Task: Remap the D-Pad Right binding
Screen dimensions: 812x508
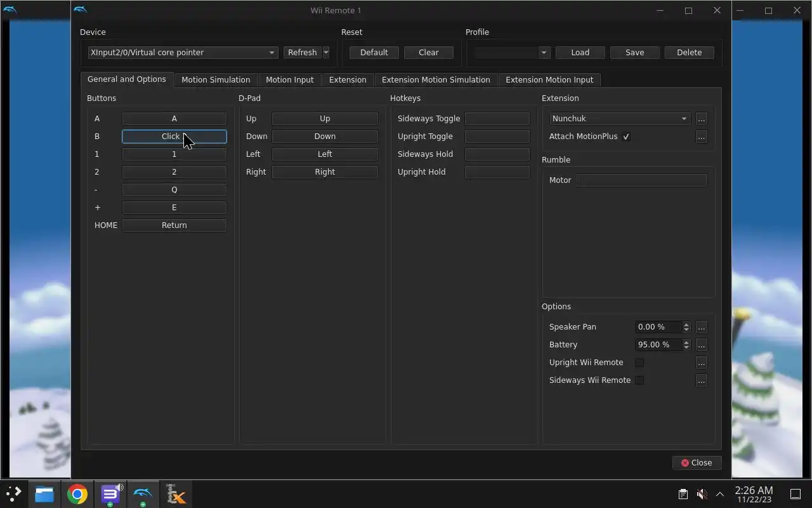Action: (x=325, y=172)
